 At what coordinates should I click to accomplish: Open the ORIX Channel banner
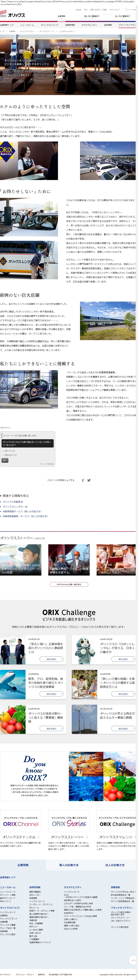click(21, 821)
